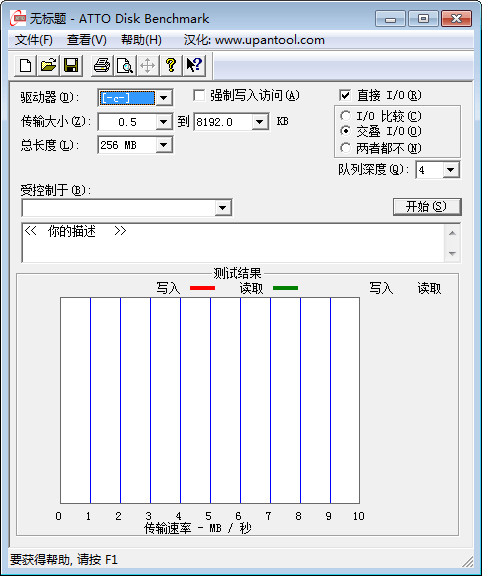
Task: Click the Save floppy disk icon
Action: coord(71,66)
